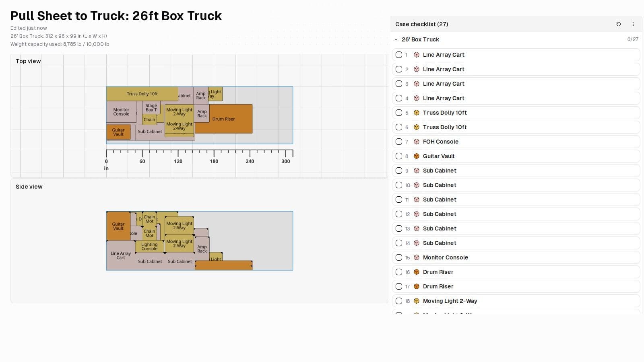This screenshot has height=362, width=644.
Task: Click the FOH Console box icon
Action: 417,142
